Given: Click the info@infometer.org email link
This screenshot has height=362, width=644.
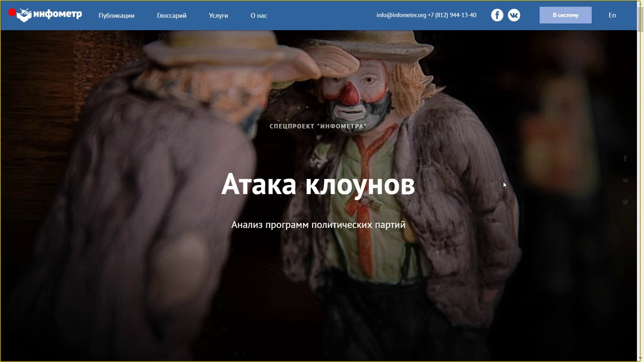Looking at the screenshot, I should 401,15.
